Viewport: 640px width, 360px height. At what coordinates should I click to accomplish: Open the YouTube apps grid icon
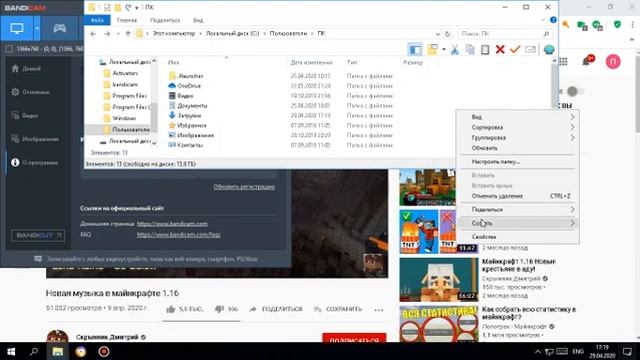pyautogui.click(x=564, y=62)
